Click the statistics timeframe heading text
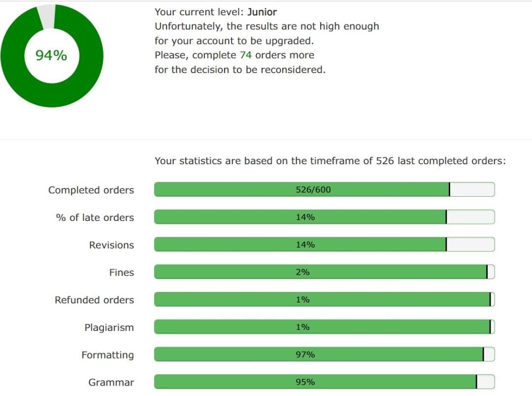Screen dimensions: 532x396 point(330,161)
